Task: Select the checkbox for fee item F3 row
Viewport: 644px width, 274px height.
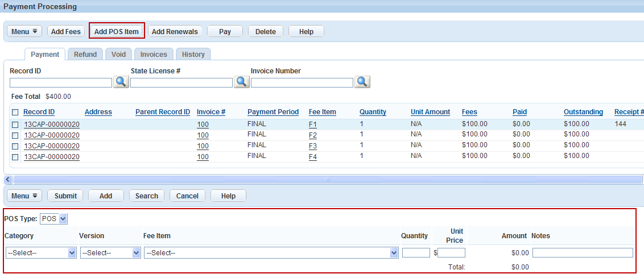Action: pyautogui.click(x=15, y=146)
